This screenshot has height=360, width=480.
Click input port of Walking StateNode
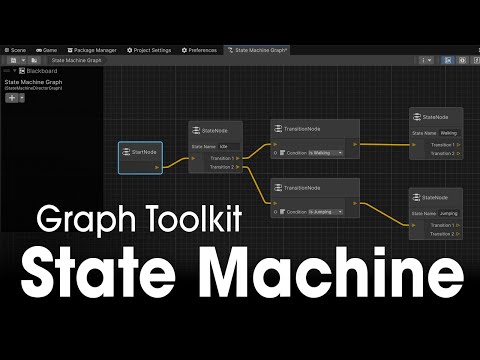click(x=414, y=145)
